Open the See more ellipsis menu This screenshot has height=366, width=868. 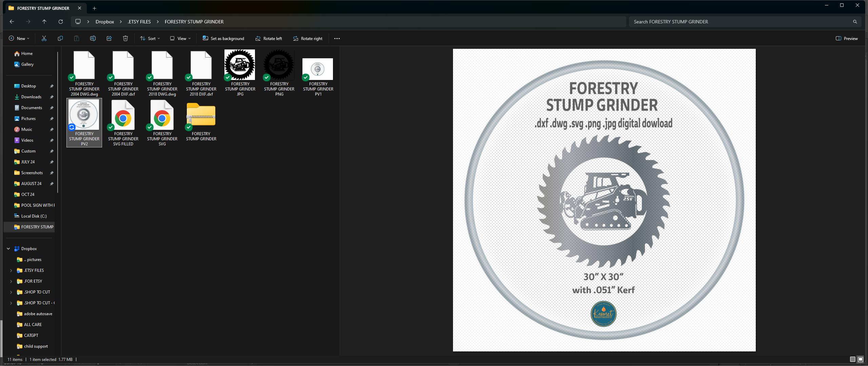[x=337, y=38]
